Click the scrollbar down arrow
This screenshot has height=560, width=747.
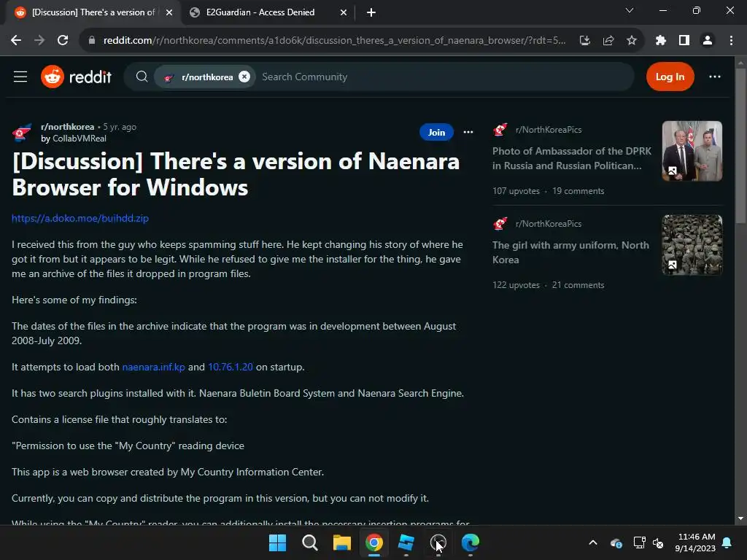(740, 518)
